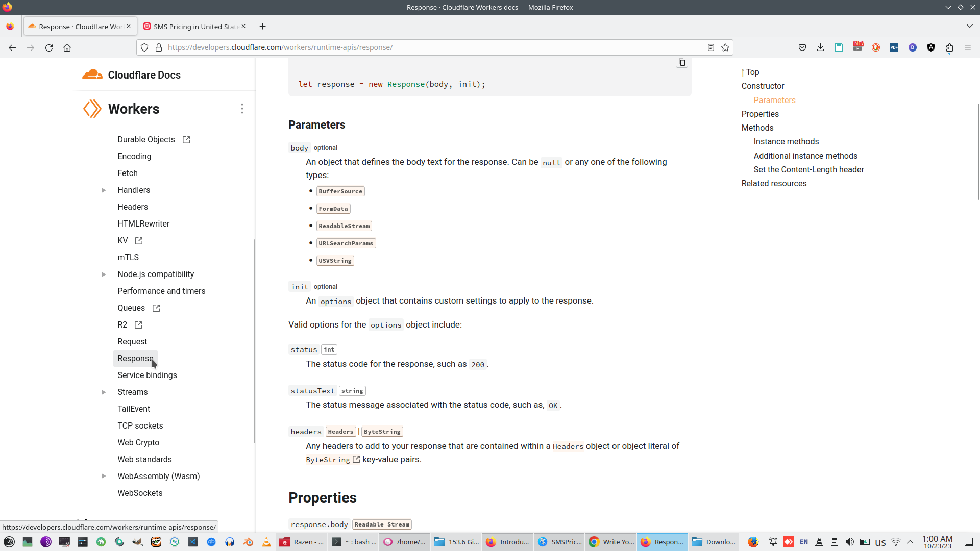Open Firefox Downloads icon
This screenshot has height=551, width=980.
point(820,47)
